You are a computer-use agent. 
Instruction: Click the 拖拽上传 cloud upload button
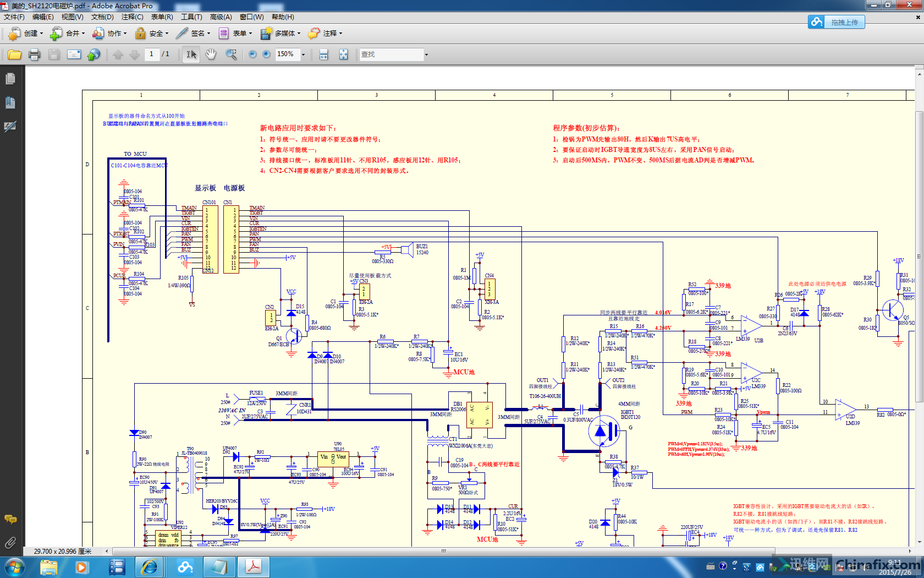(x=837, y=22)
